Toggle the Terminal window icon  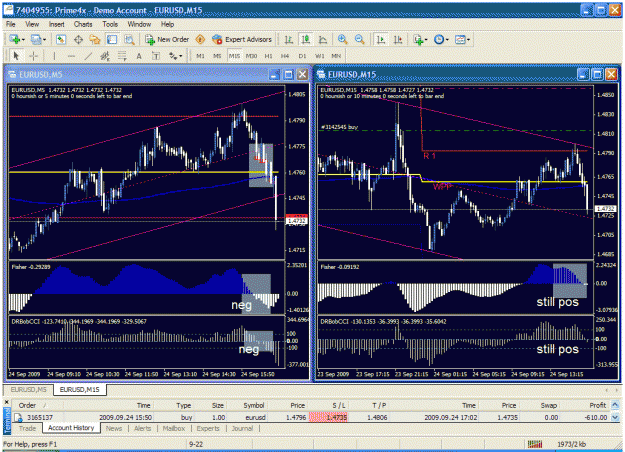pyautogui.click(x=112, y=39)
